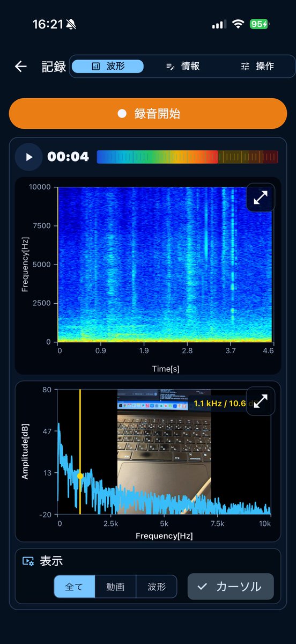This screenshot has height=644, width=296.
Task: Click the 記録 page title
Action: 54,67
